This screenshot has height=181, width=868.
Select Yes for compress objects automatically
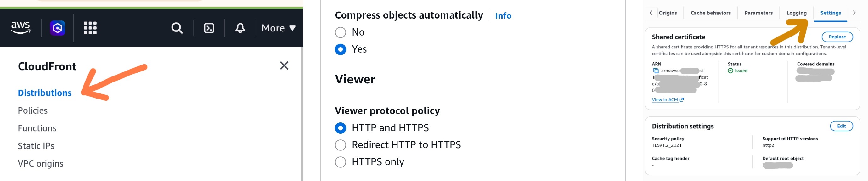tap(340, 49)
